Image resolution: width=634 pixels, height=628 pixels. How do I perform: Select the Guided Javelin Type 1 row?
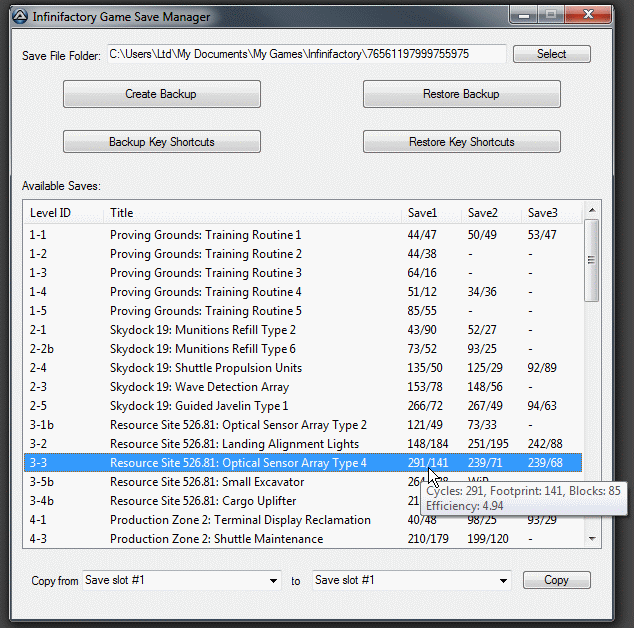(x=303, y=406)
